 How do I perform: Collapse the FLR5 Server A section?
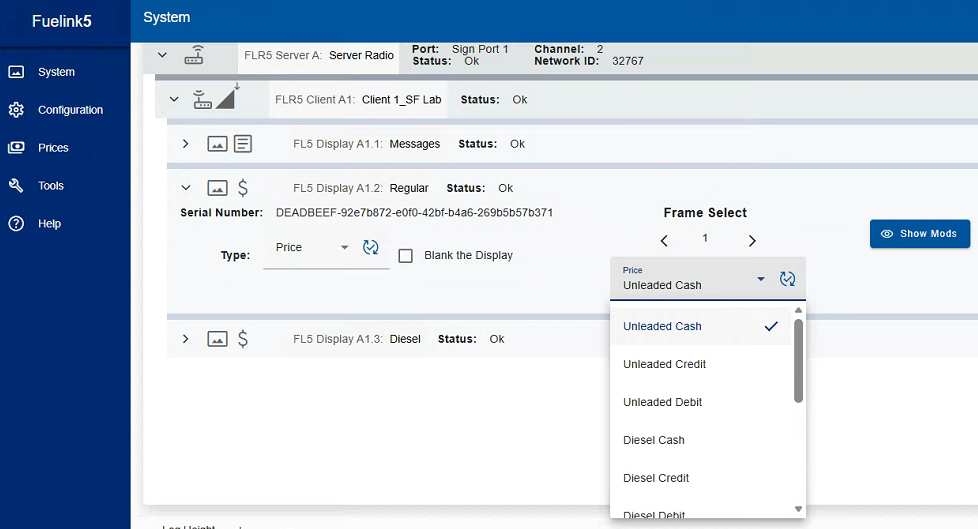163,56
